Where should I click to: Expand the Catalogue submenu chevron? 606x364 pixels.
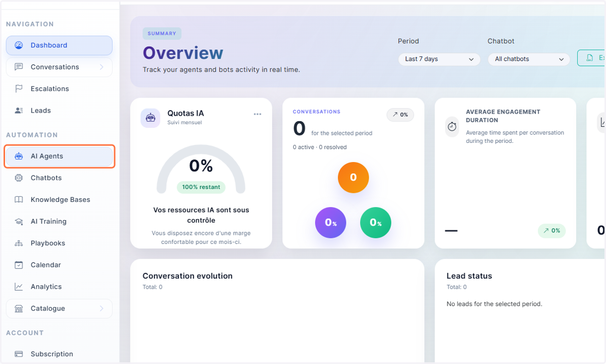[102, 308]
